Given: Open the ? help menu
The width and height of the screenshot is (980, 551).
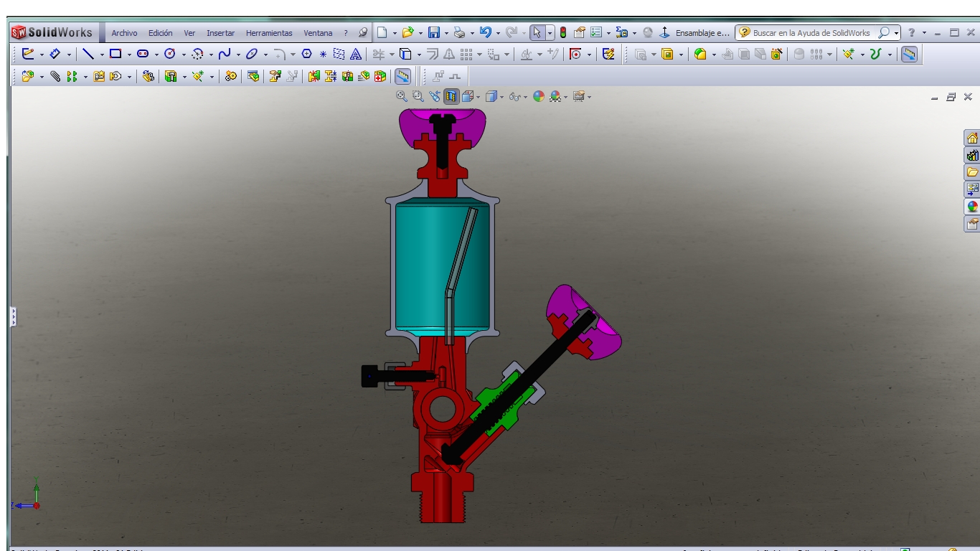Looking at the screenshot, I should [346, 33].
